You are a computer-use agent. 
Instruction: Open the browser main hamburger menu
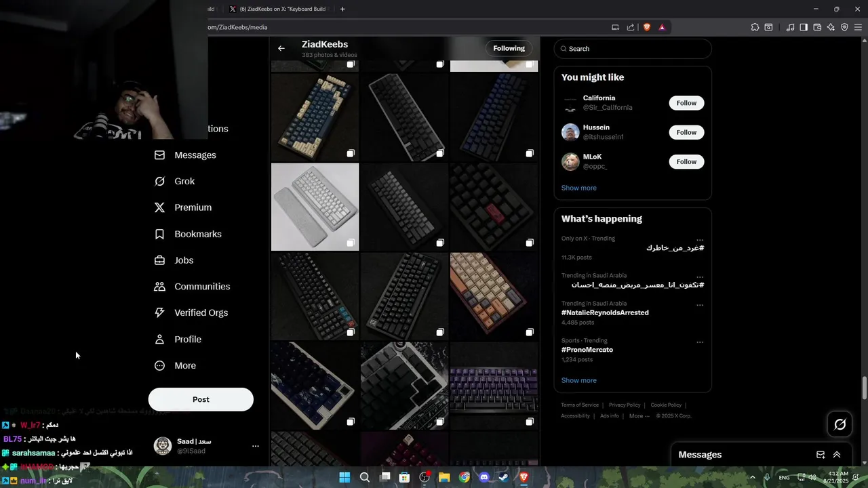858,27
